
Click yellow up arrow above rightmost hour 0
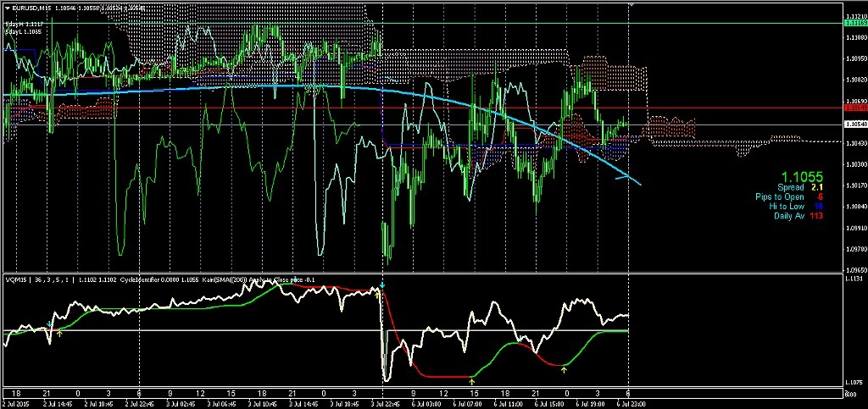tap(564, 370)
